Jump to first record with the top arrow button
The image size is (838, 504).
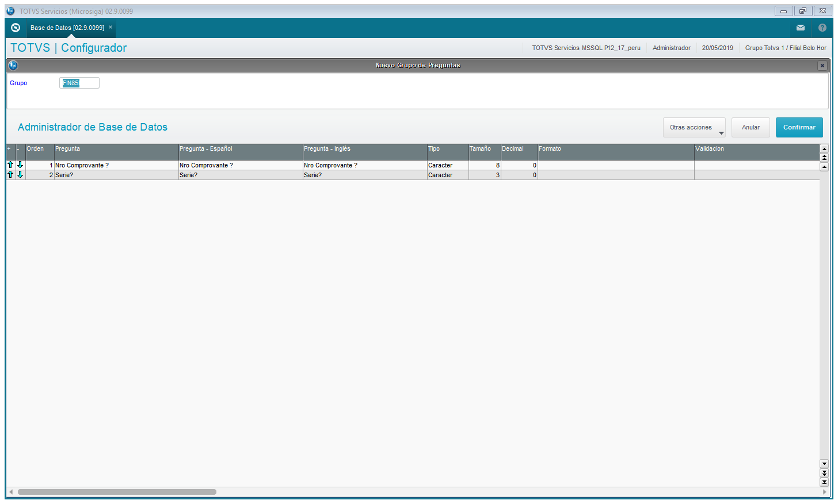click(x=824, y=148)
